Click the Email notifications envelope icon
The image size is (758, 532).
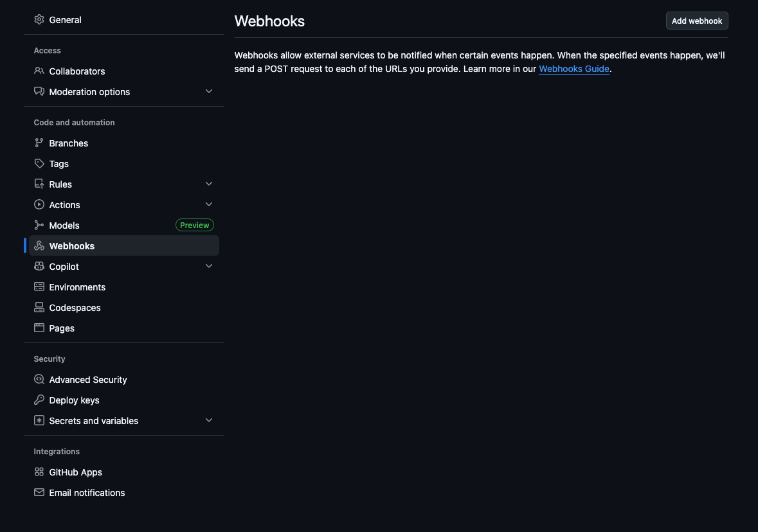coord(39,493)
